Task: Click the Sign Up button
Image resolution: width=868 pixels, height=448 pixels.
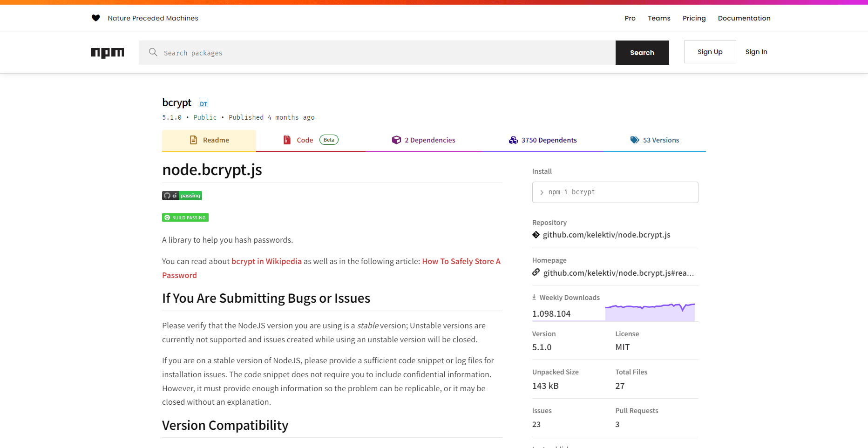Action: tap(710, 52)
